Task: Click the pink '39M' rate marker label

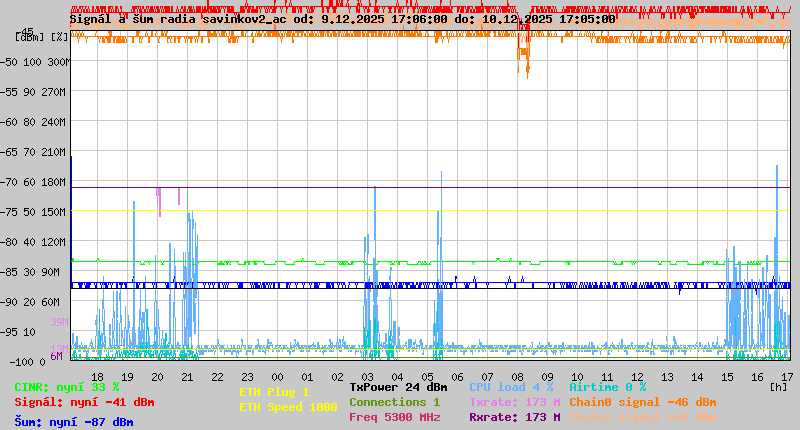Action: [x=59, y=322]
